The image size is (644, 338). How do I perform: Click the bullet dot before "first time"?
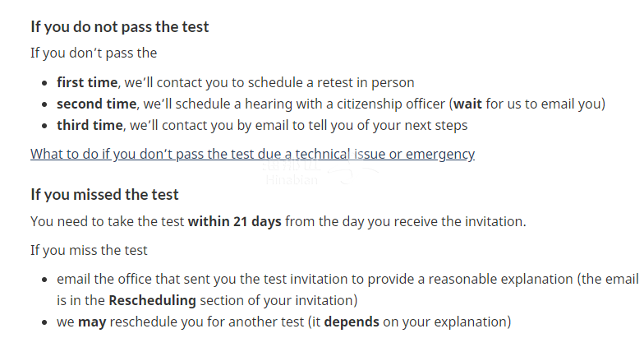[44, 83]
